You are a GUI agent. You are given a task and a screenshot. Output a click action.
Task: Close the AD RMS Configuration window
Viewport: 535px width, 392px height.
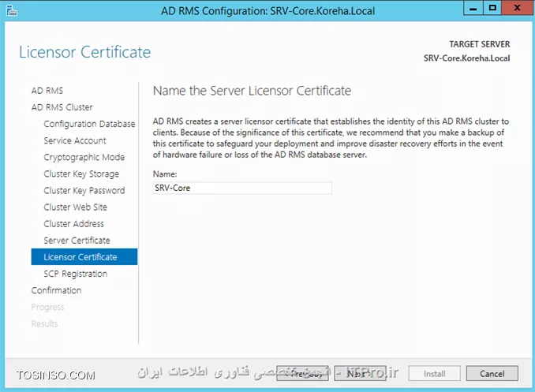(518, 8)
